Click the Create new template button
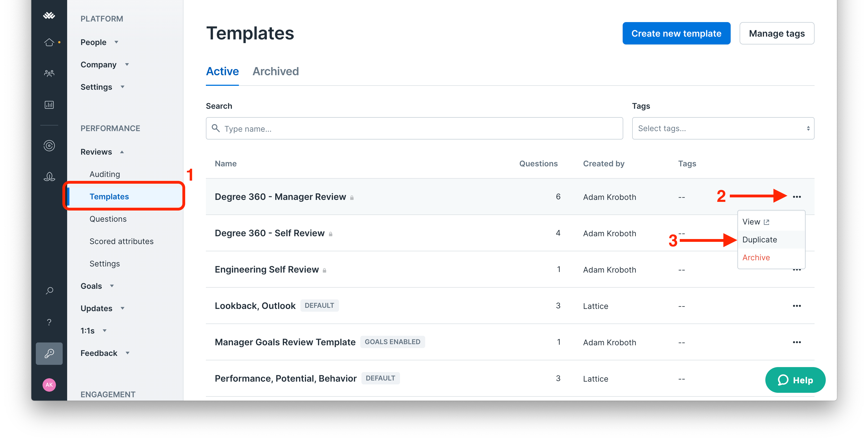 (x=676, y=33)
